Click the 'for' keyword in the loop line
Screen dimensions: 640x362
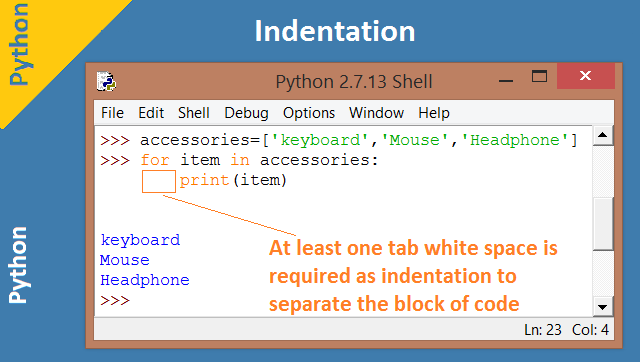(x=155, y=160)
